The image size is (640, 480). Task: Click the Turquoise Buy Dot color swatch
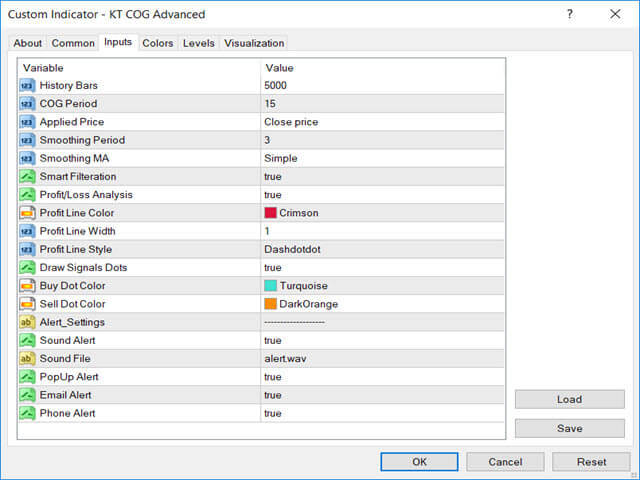tap(270, 286)
